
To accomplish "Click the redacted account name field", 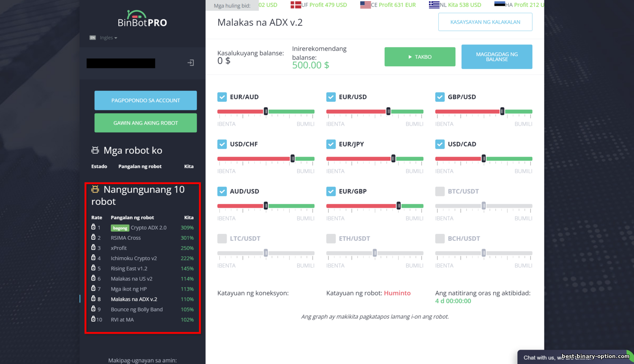I will (121, 63).
